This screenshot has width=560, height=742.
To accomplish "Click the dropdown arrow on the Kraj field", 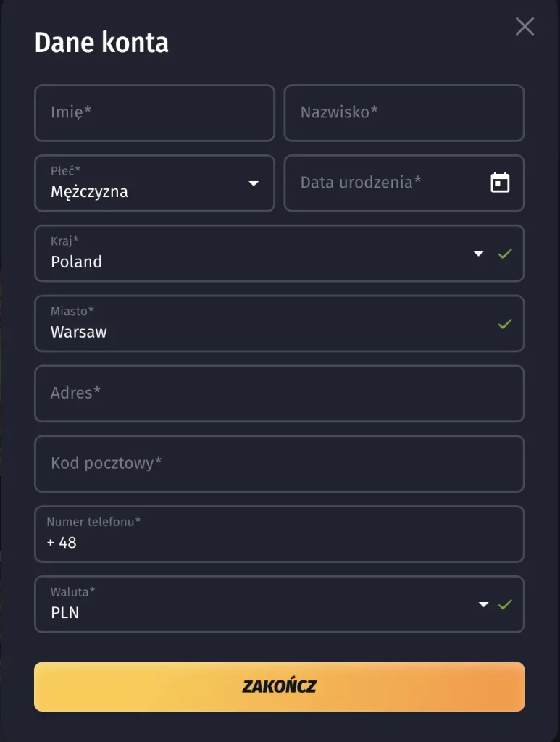I will (x=478, y=254).
